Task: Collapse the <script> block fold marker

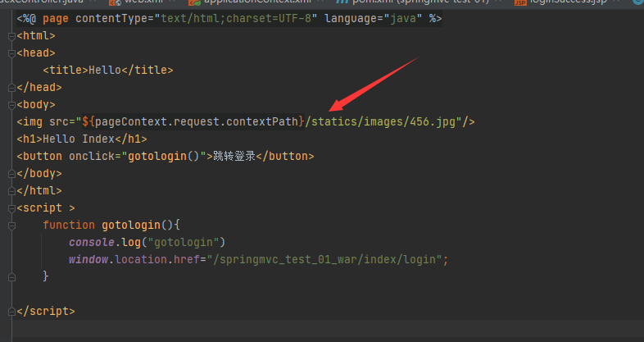Action: 11,208
